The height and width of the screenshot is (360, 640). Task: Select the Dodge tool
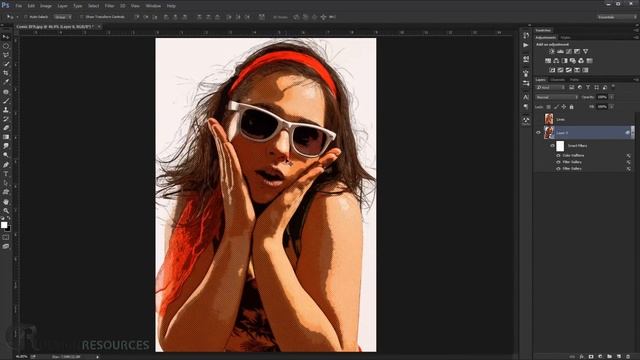[x=6, y=155]
